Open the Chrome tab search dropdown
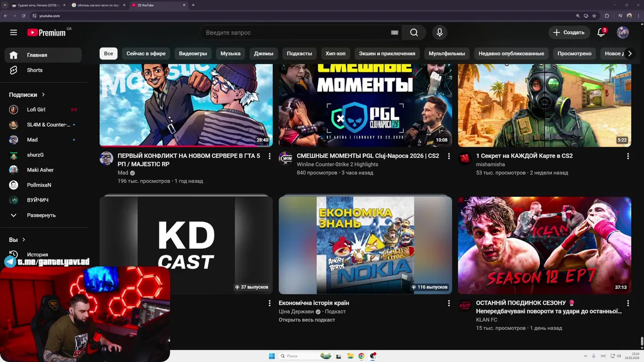This screenshot has height=362, width=644. point(5,5)
